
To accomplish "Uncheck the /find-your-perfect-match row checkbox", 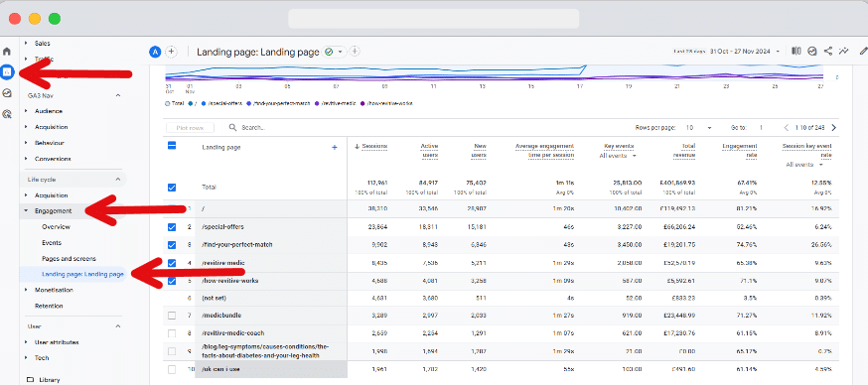I will click(172, 245).
